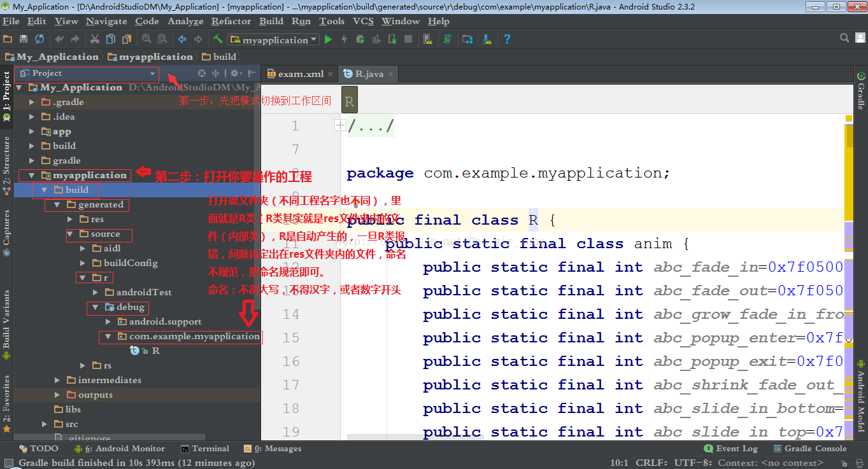Click the Make Project hammer icon
This screenshot has width=868, height=469.
pos(218,39)
